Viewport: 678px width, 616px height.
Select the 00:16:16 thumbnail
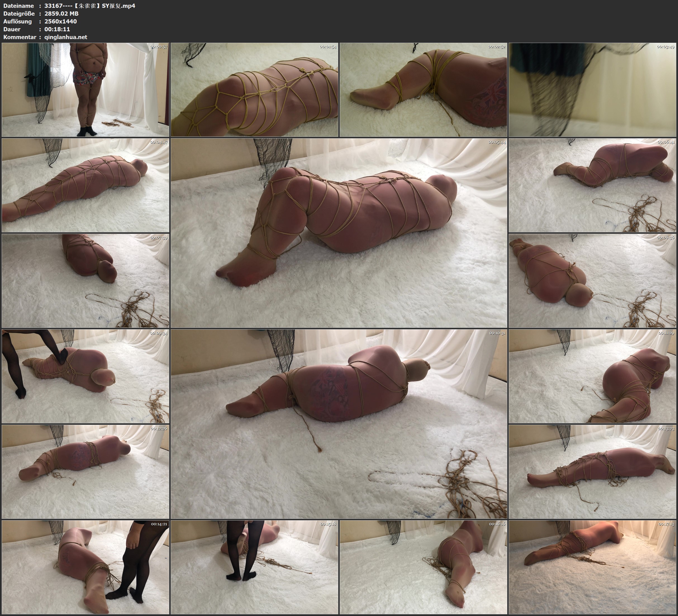pyautogui.click(x=424, y=567)
